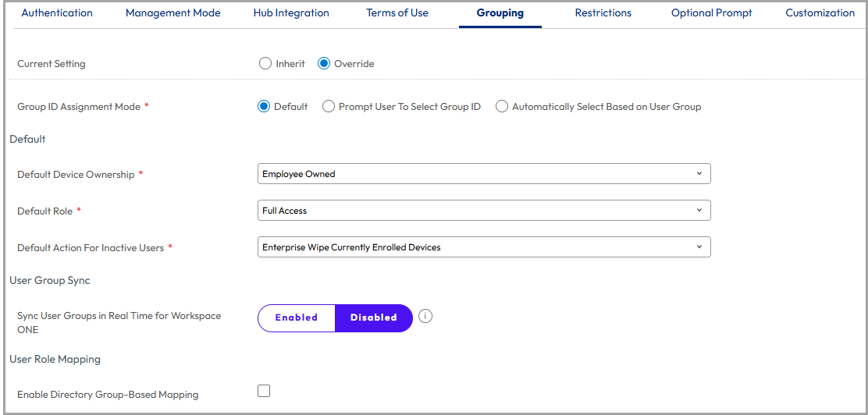The image size is (868, 415).
Task: Click the Default Role label
Action: (44, 211)
